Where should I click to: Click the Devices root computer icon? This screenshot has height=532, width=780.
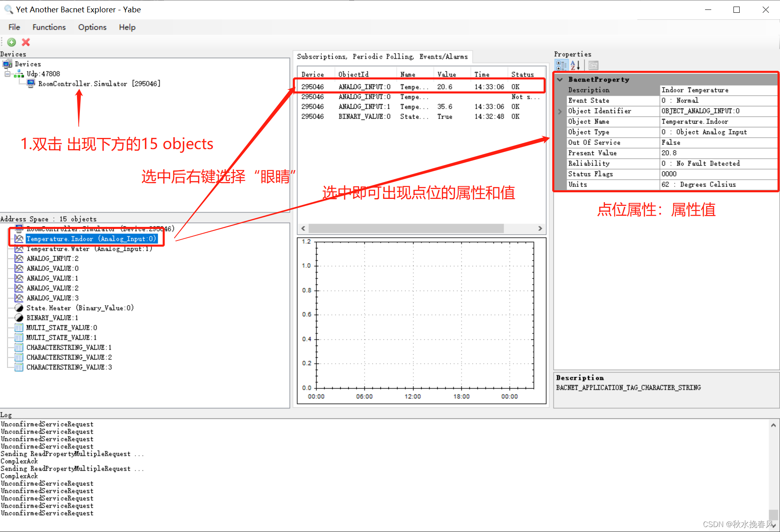click(x=7, y=64)
